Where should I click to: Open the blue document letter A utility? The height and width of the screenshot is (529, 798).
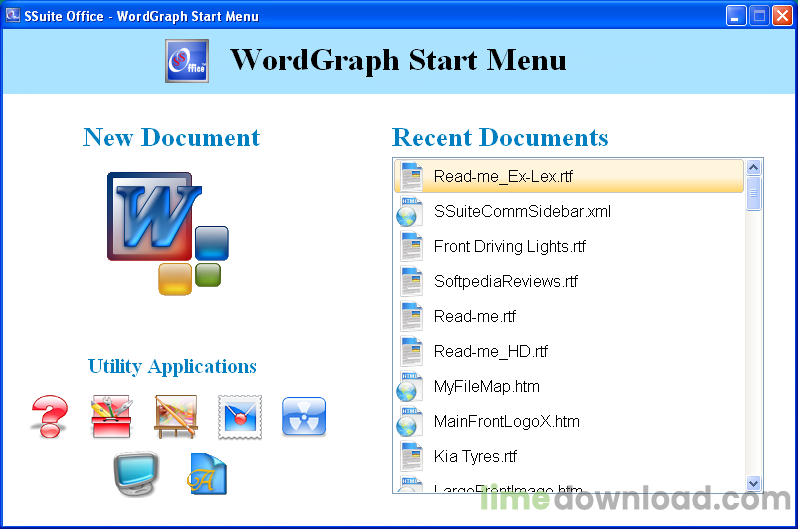207,474
